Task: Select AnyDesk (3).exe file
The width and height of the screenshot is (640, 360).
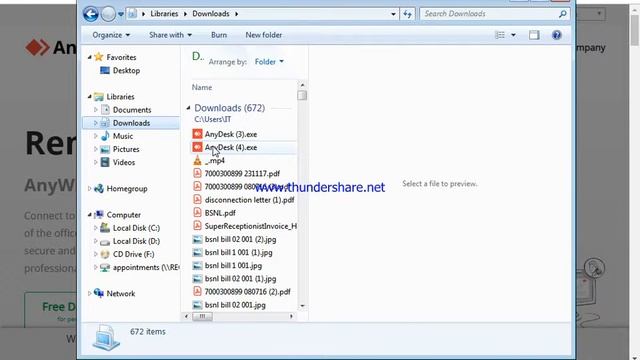Action: click(231, 134)
